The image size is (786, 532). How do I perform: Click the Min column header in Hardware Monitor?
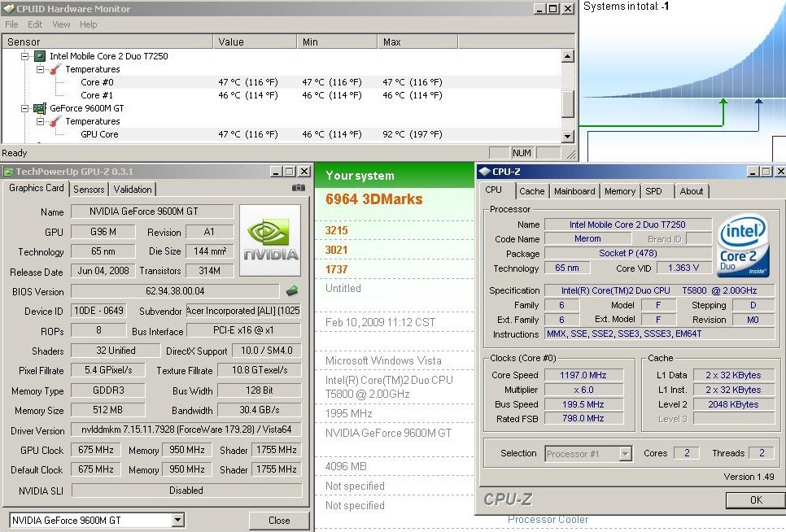(x=338, y=42)
